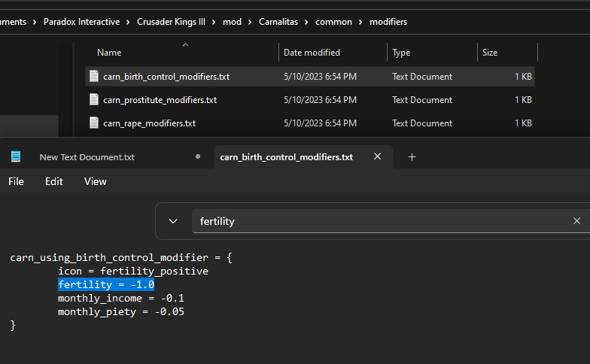The image size is (590, 364).
Task: Open the View menu in Notepad
Action: click(95, 181)
